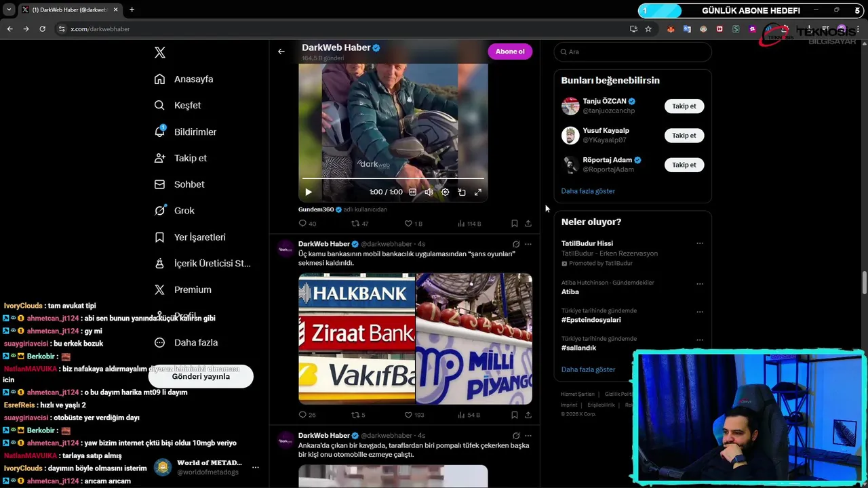Open Takip et in sidebar menu

point(180,158)
